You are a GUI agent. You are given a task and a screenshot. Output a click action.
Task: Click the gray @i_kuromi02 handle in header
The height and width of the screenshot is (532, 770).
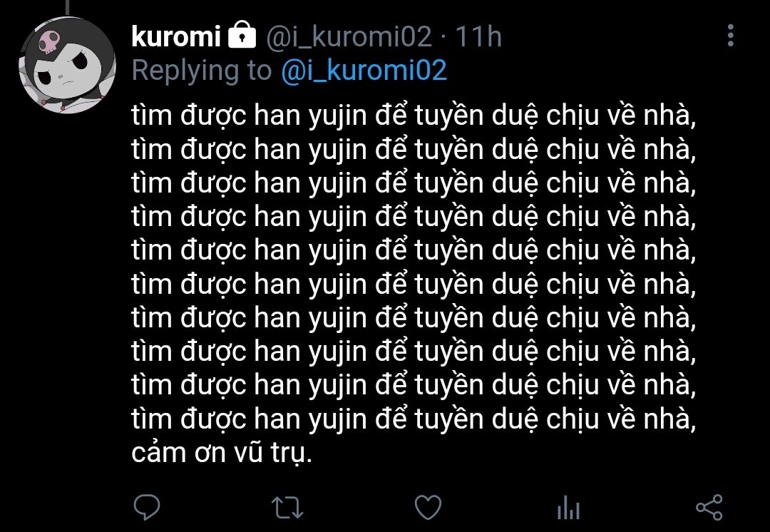point(349,37)
